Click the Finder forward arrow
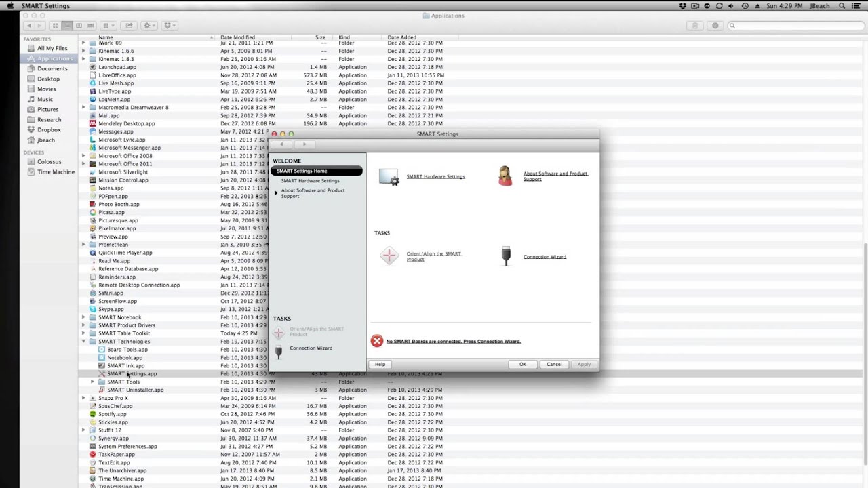Image resolution: width=868 pixels, height=488 pixels. (x=40, y=26)
